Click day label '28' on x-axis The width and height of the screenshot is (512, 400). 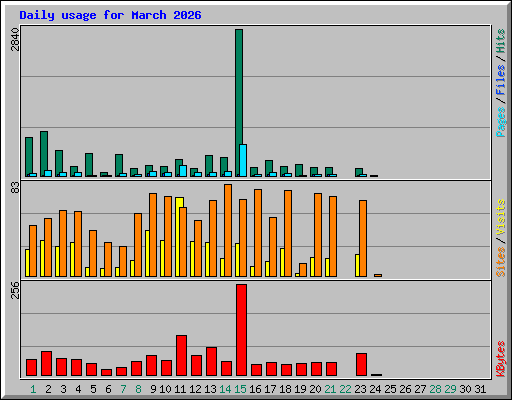coord(435,389)
